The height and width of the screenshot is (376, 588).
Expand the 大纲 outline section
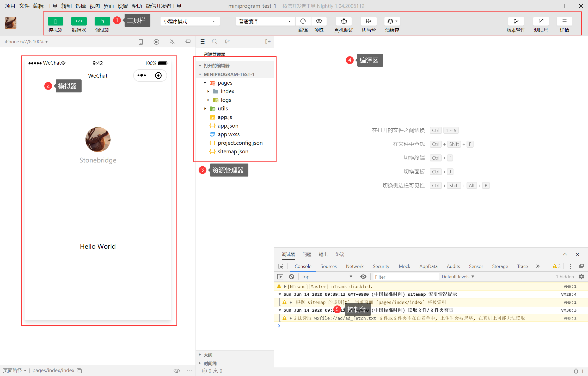pyautogui.click(x=235, y=355)
